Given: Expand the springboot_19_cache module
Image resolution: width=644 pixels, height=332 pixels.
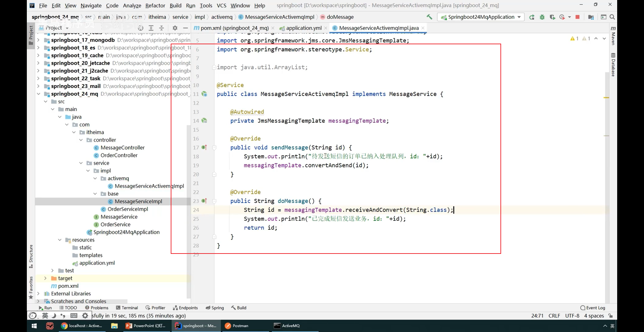Looking at the screenshot, I should pyautogui.click(x=38, y=55).
